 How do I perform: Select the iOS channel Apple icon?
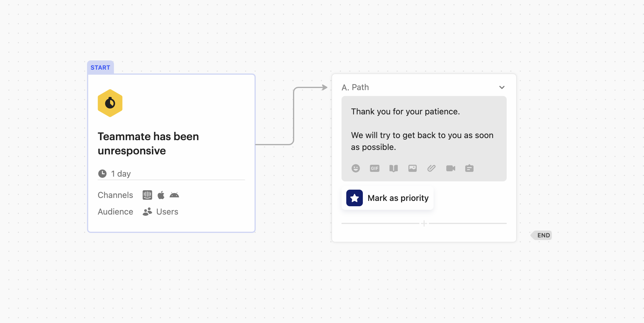coord(161,195)
